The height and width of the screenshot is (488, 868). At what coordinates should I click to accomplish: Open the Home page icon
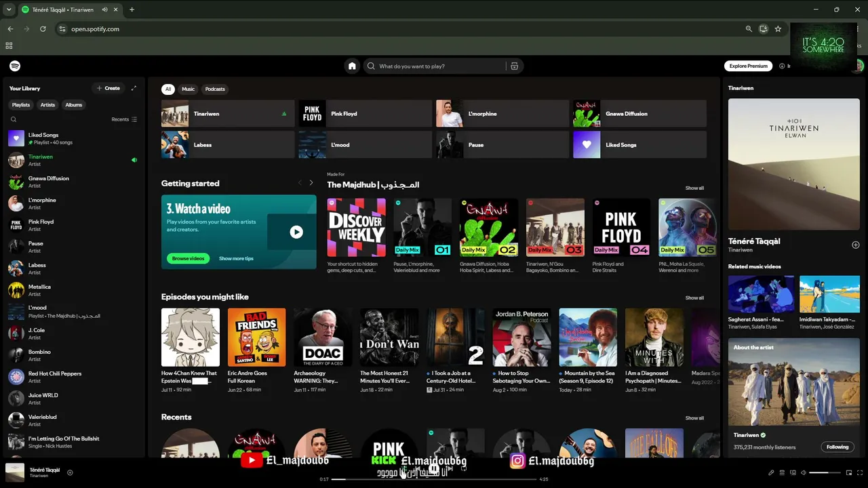click(352, 66)
